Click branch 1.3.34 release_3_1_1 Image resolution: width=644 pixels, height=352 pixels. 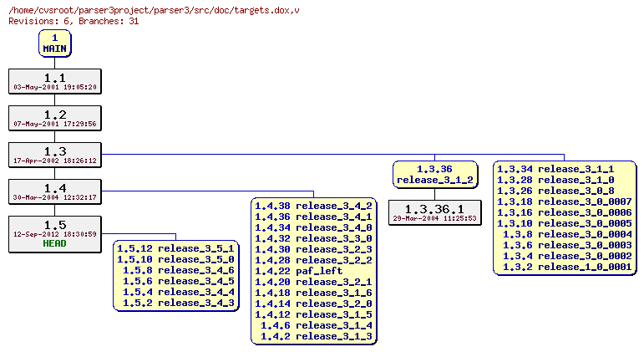click(555, 170)
